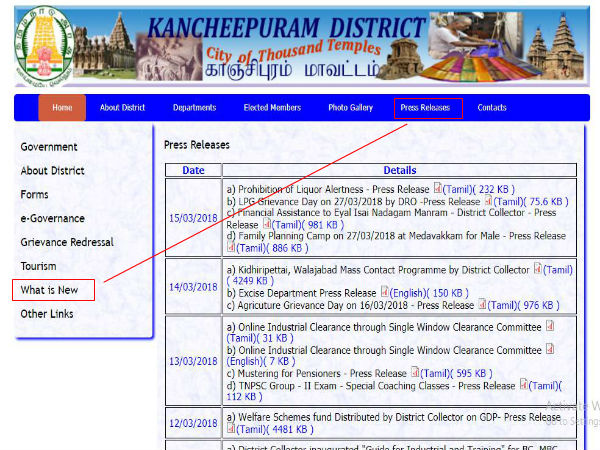
Task: Open the (Tamil)( 75.6 KB ) download link
Action: tap(531, 202)
